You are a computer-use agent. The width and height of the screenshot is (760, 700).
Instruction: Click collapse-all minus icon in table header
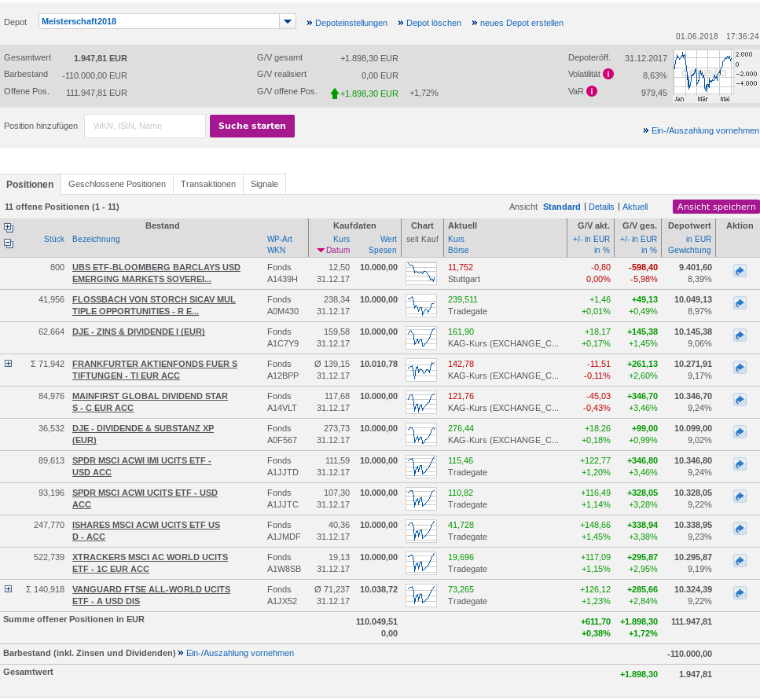pyautogui.click(x=9, y=244)
